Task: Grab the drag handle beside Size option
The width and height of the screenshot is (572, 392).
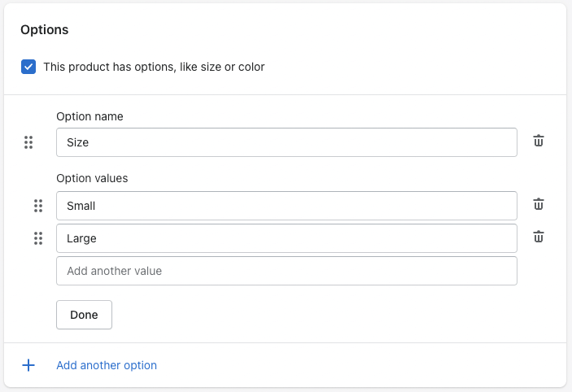Action: [x=28, y=142]
